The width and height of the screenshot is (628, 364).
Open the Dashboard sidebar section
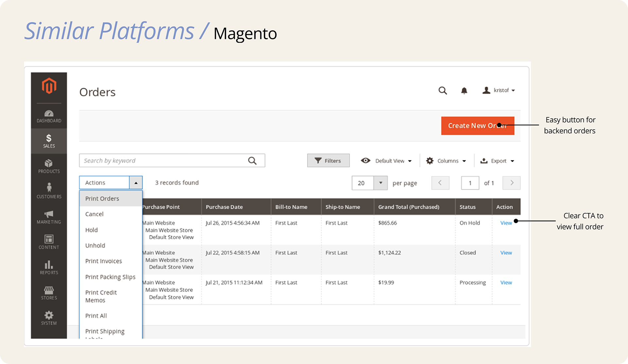[x=49, y=117]
